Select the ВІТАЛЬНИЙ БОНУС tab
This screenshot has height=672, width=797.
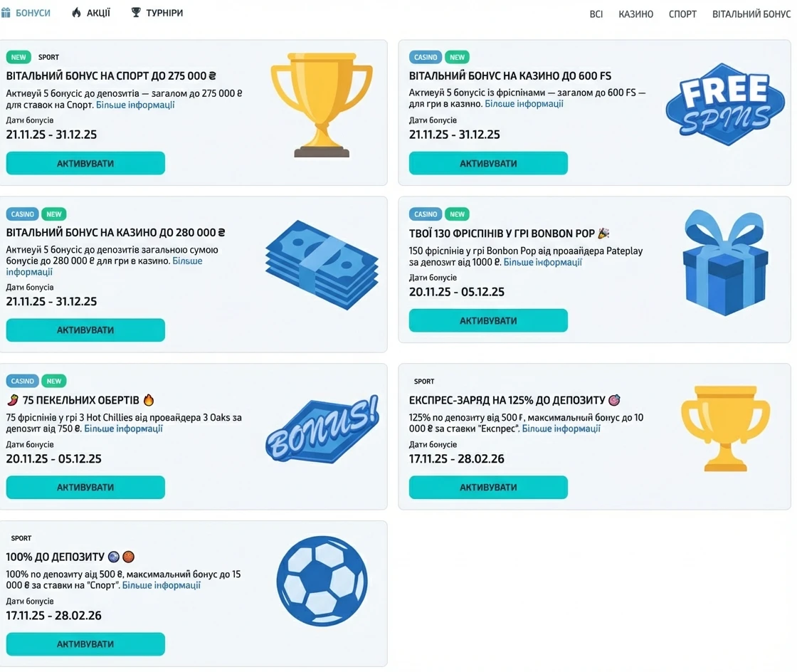(x=751, y=14)
